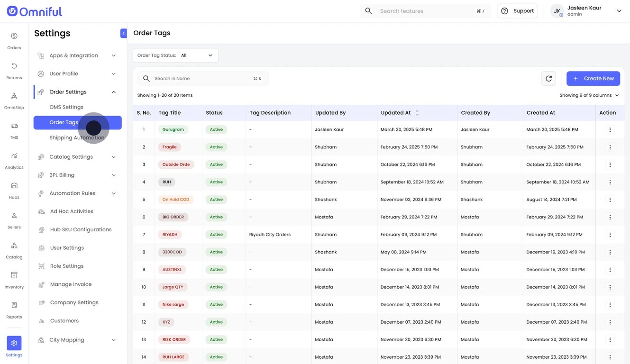Open the OmniShip module icon
The height and width of the screenshot is (364, 630).
(x=14, y=96)
